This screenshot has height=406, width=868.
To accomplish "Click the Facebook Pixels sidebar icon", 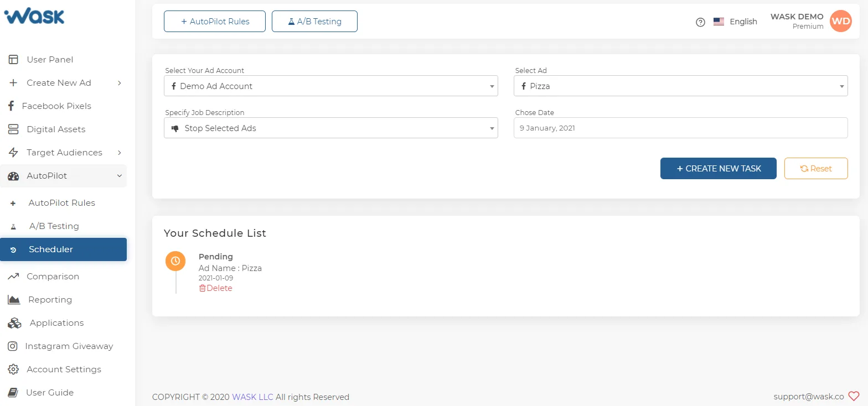I will click(11, 106).
